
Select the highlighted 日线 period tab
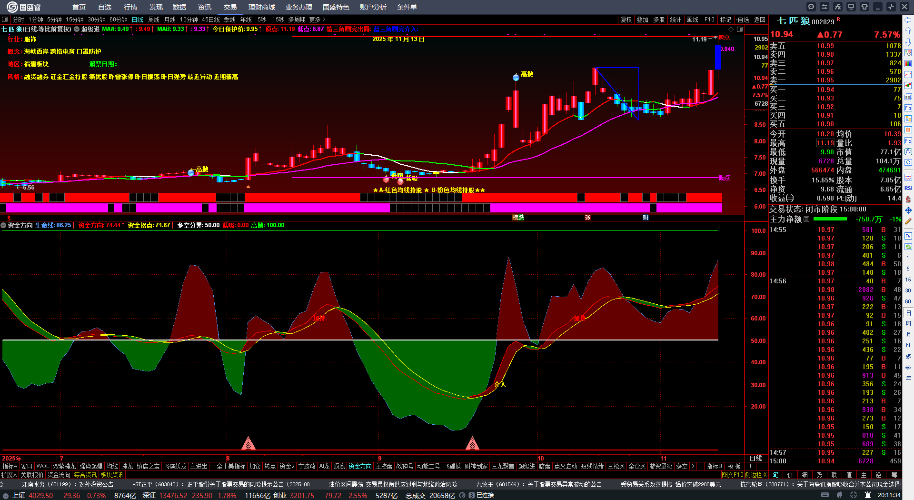(x=138, y=19)
